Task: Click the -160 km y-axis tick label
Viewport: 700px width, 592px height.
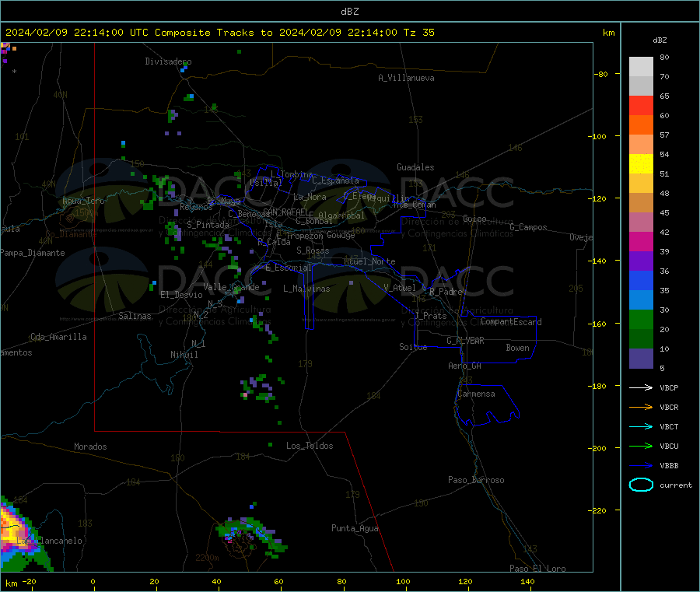Action: click(x=599, y=324)
